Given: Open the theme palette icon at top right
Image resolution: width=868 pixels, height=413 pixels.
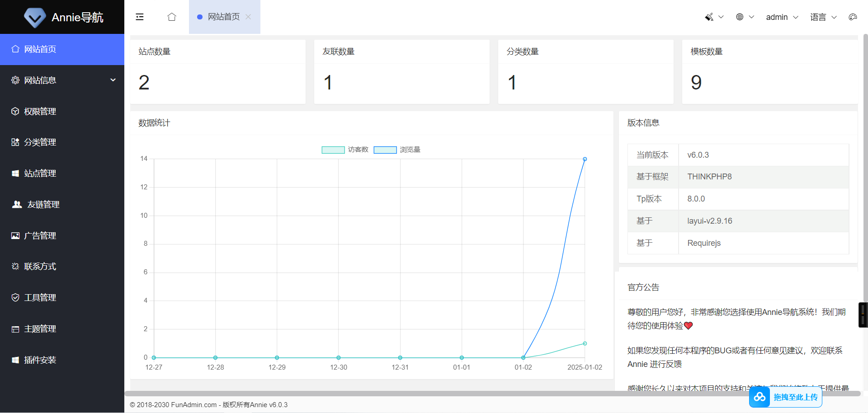Looking at the screenshot, I should (x=853, y=17).
